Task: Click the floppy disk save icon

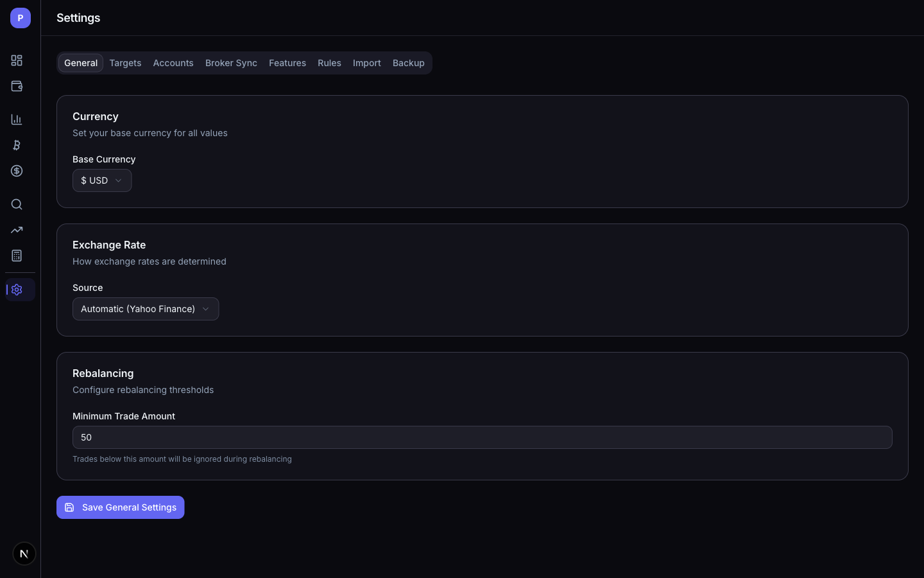Action: coord(69,507)
